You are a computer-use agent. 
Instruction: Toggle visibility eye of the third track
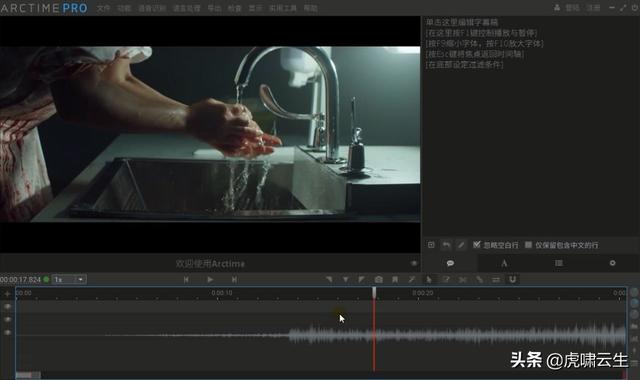[7, 332]
